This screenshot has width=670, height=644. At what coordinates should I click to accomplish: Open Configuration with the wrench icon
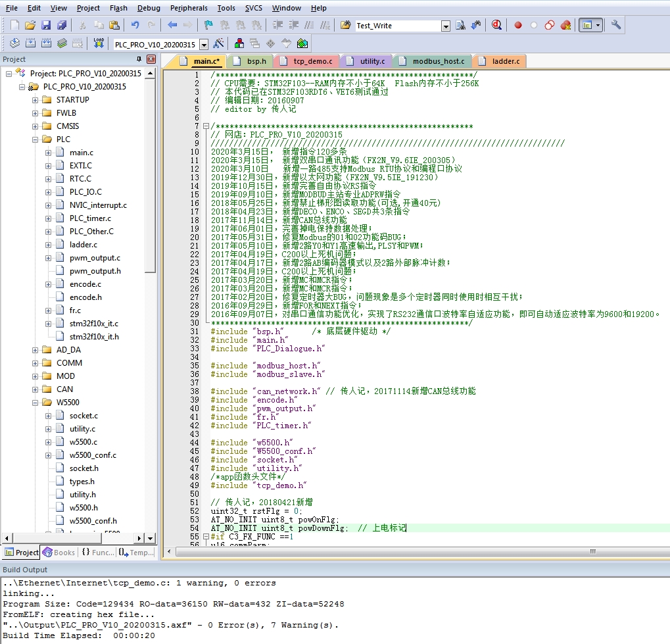tap(615, 25)
